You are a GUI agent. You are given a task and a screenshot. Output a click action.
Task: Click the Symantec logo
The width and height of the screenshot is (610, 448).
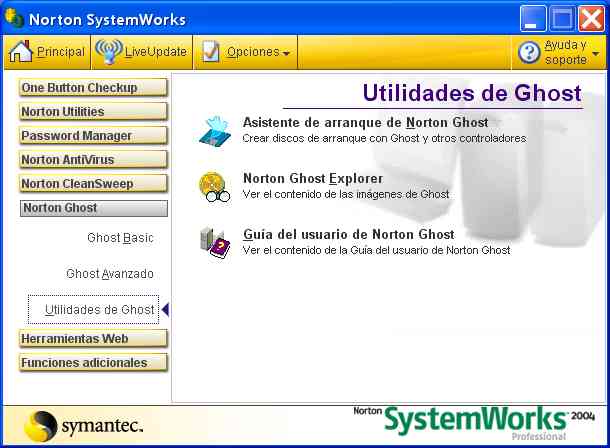click(84, 426)
